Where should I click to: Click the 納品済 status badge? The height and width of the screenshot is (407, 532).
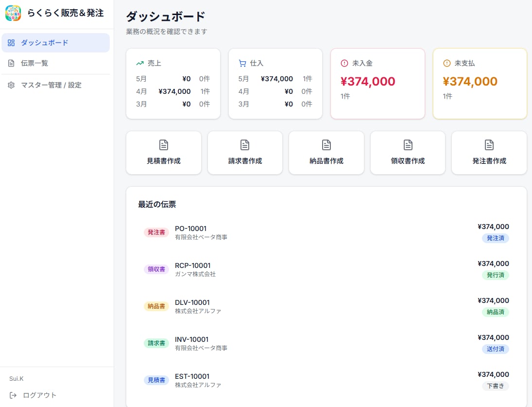pos(496,312)
